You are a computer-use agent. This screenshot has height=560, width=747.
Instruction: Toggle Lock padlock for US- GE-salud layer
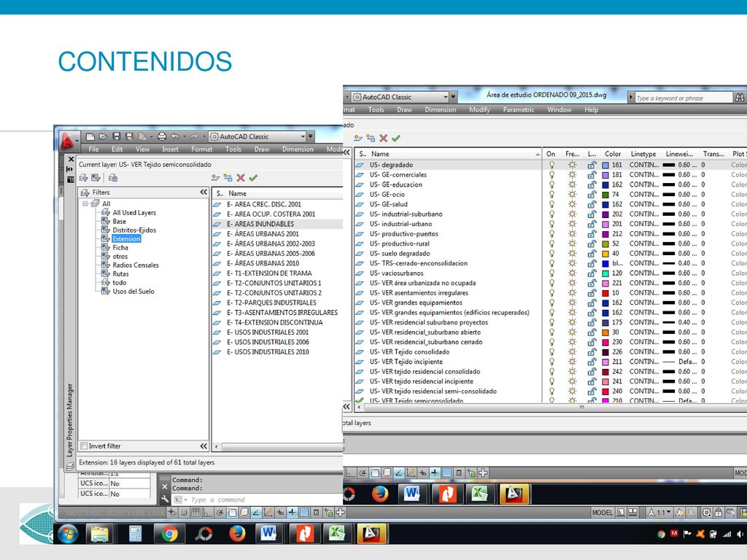pos(592,204)
